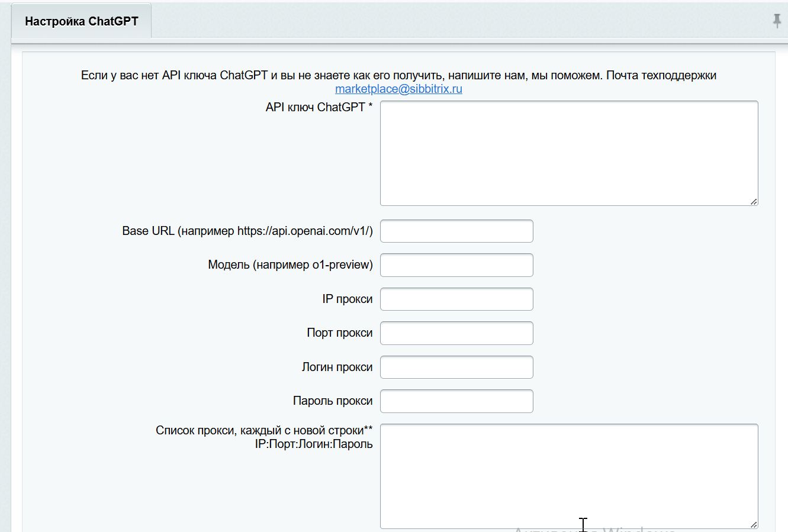Click the API key textarea resize handle
The image size is (788, 532).
754,202
